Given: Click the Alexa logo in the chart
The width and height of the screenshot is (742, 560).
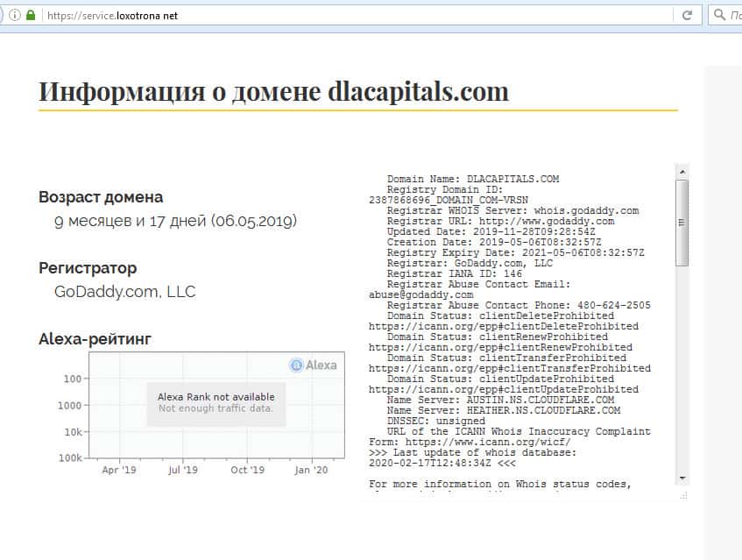Looking at the screenshot, I should (x=313, y=365).
